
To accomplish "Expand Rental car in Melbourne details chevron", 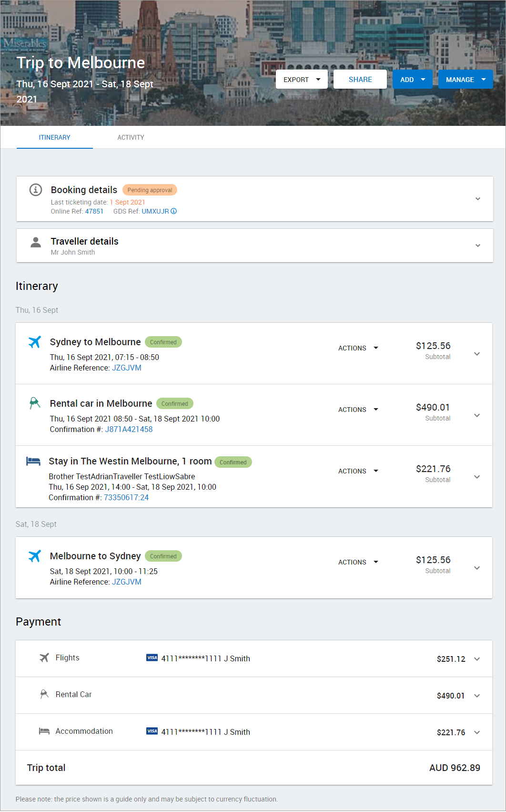I will click(477, 415).
